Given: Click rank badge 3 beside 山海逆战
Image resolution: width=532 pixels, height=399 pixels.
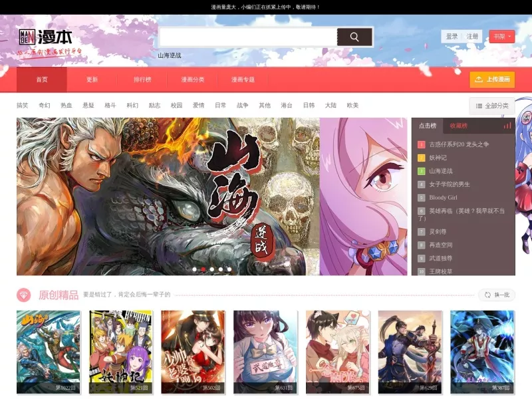Looking at the screenshot, I should click(421, 171).
